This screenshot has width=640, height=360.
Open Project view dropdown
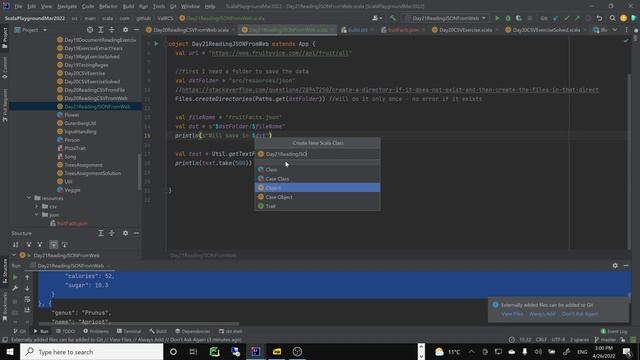[x=31, y=30]
